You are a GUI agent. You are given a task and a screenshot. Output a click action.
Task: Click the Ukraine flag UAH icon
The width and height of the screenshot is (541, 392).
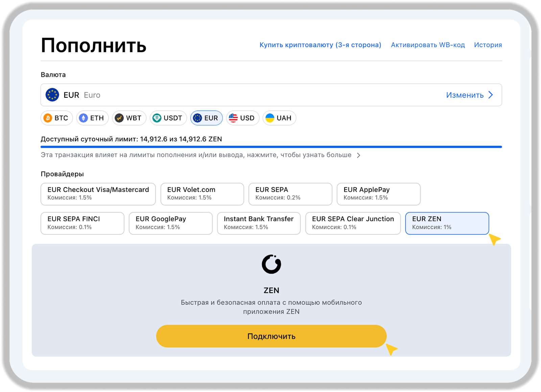click(270, 118)
